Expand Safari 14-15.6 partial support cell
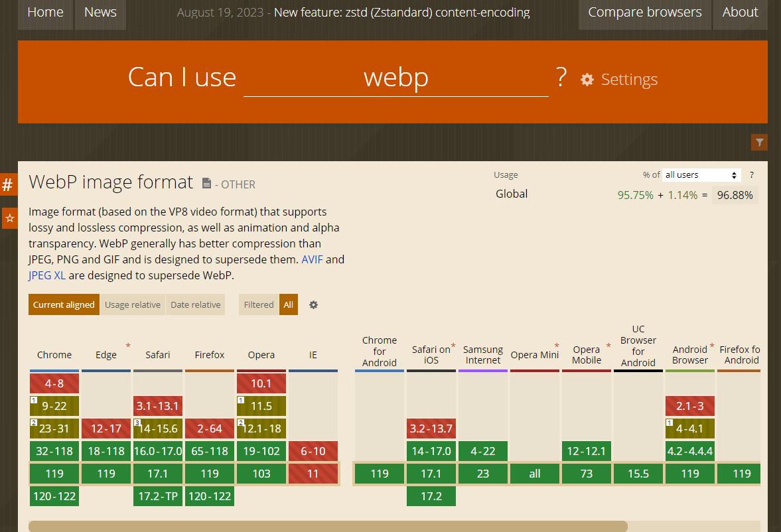Screen dimensions: 781x532 (x=158, y=429)
